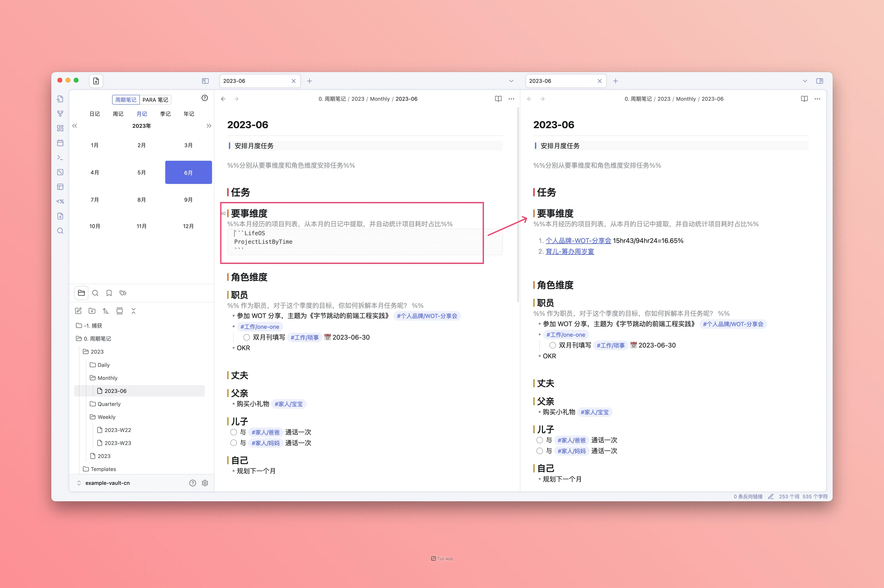Open the command palette ribbon icon
The image size is (884, 588).
pos(60,157)
